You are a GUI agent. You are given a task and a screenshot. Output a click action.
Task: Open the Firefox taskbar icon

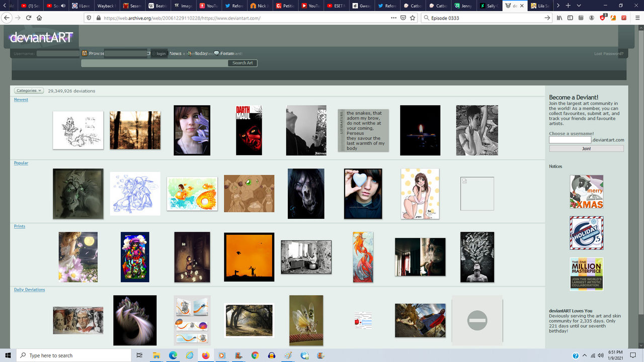(x=205, y=355)
